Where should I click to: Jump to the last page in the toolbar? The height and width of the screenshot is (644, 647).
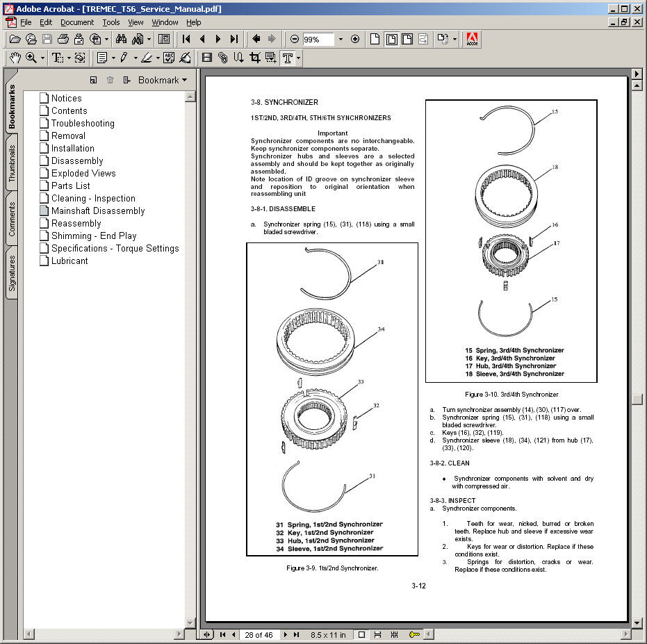pos(234,39)
